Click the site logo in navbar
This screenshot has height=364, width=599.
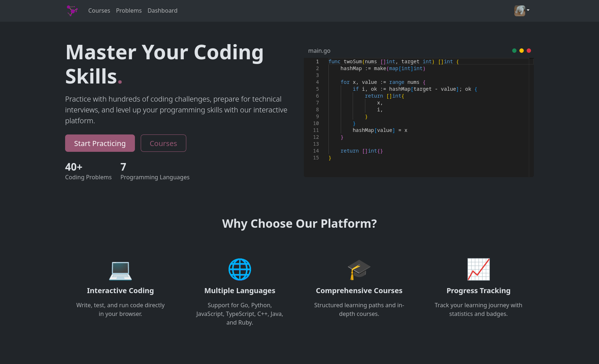72,10
